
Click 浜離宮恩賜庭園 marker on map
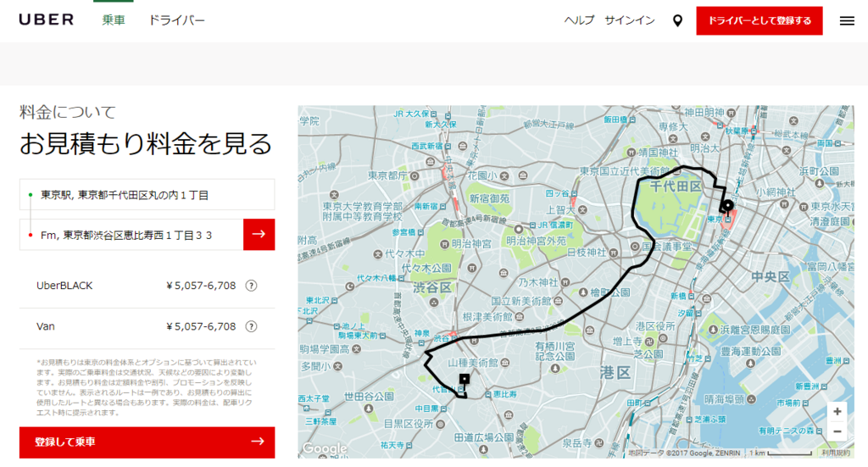click(x=713, y=330)
